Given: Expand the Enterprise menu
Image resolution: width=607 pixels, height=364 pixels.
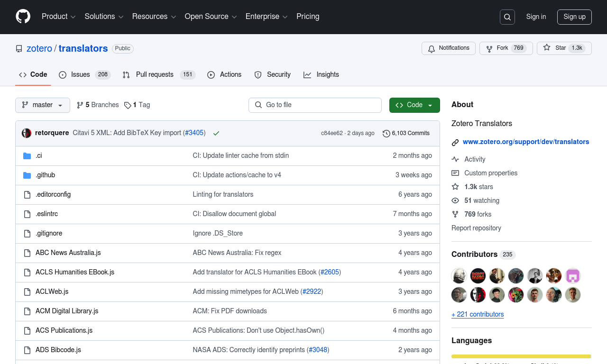Looking at the screenshot, I should point(267,17).
